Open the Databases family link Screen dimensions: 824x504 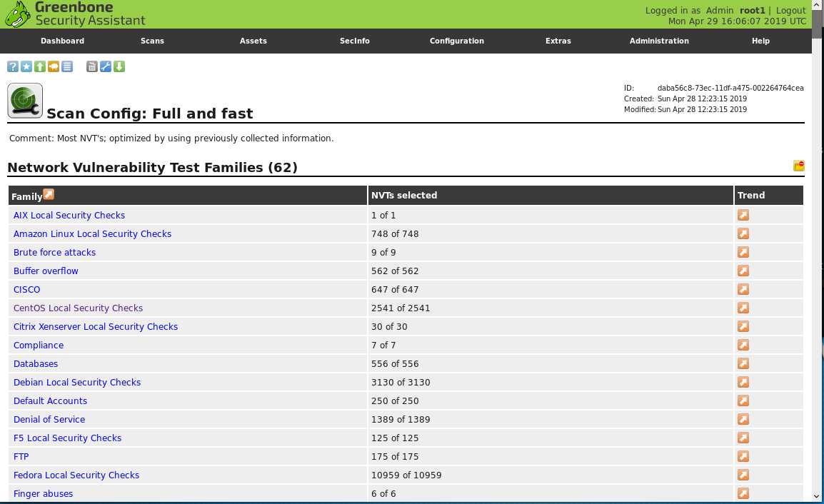point(36,363)
